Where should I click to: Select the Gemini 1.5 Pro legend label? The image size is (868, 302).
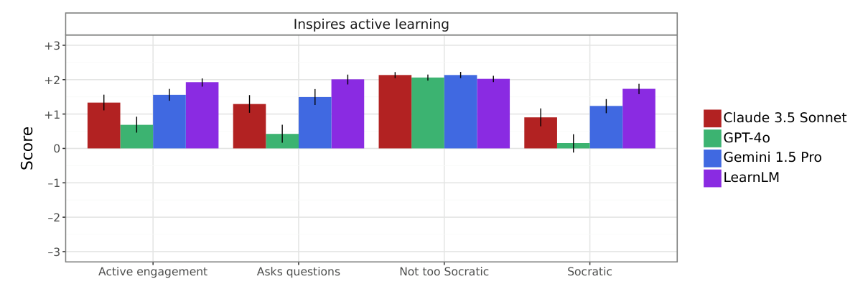(773, 157)
